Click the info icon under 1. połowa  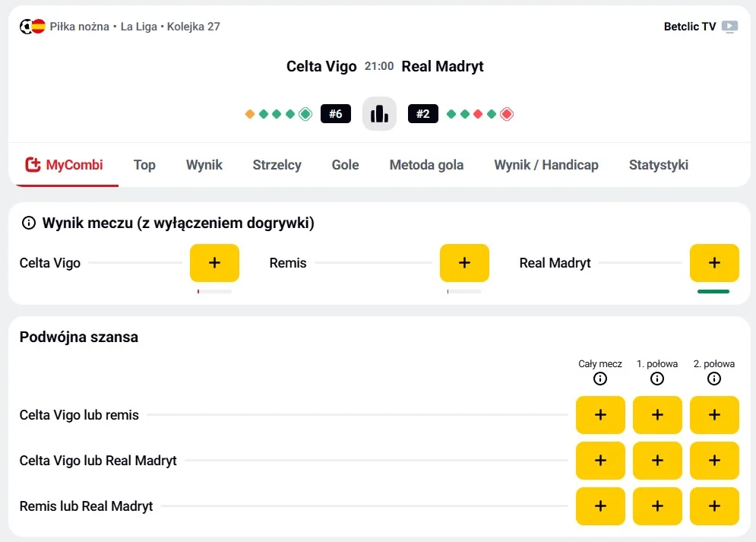click(x=656, y=378)
